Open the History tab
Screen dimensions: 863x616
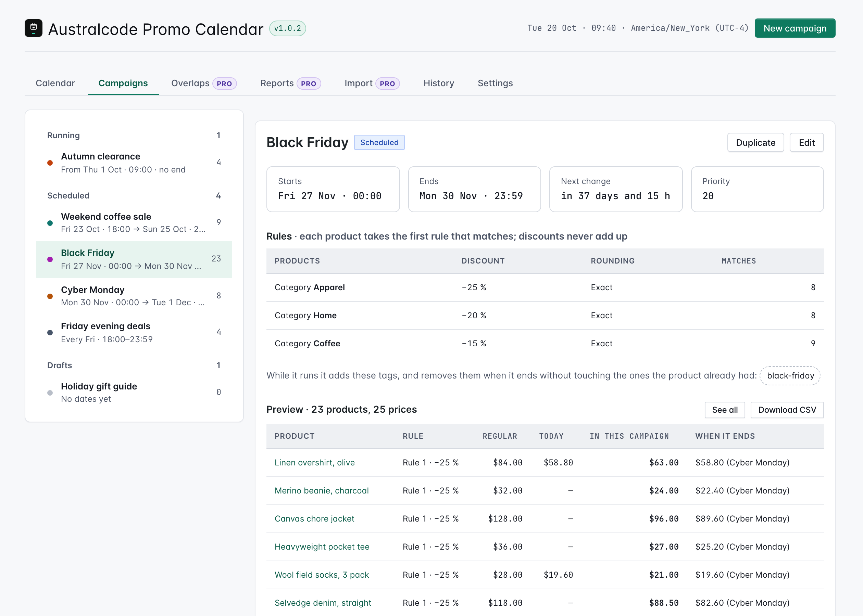(439, 83)
